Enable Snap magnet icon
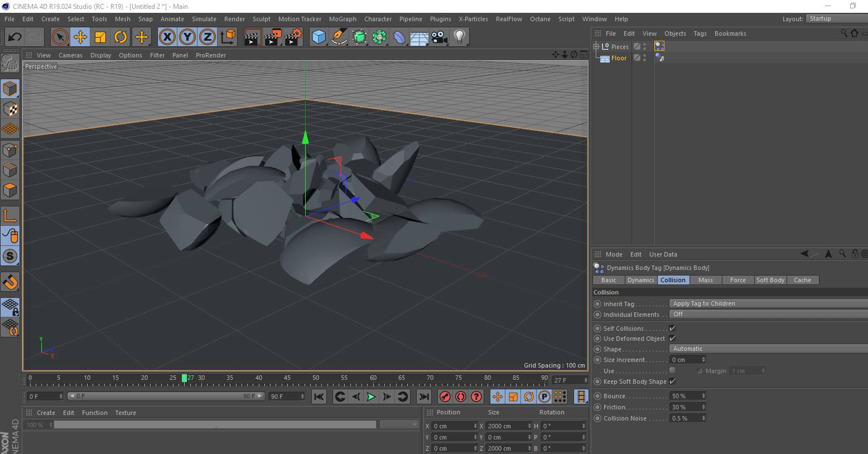This screenshot has height=454, width=868. [10, 282]
